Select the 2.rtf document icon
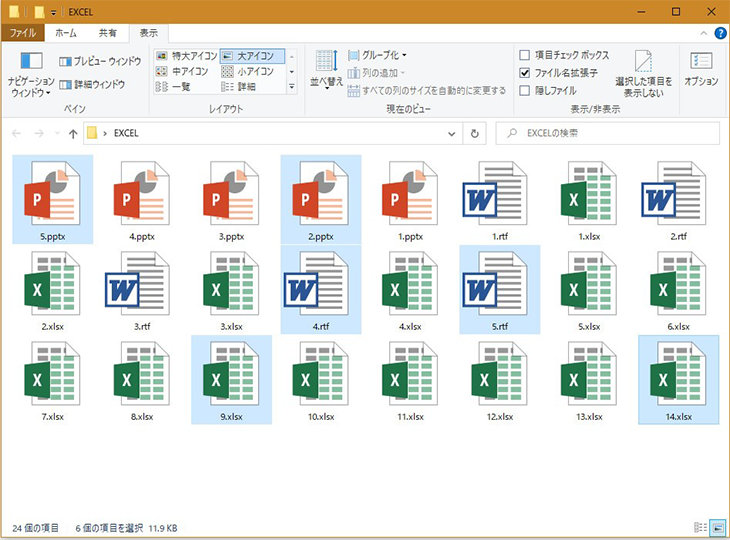This screenshot has height=540, width=730. coord(674,193)
